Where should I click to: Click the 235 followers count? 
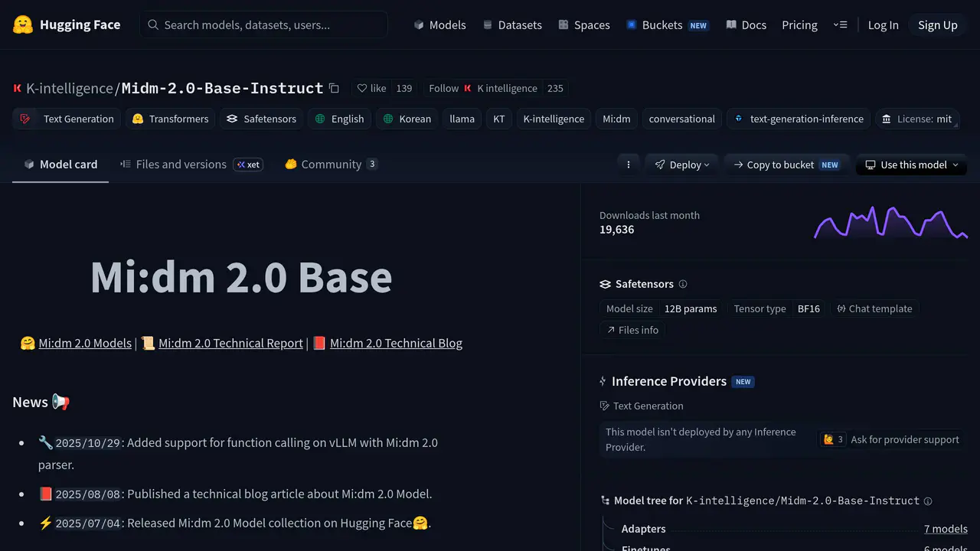coord(555,88)
